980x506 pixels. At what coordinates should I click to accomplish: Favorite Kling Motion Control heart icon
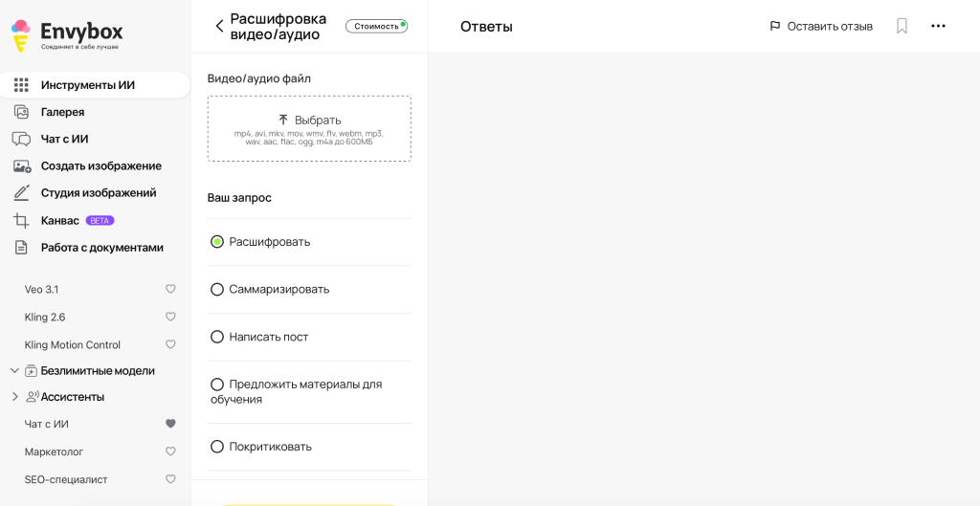(x=170, y=344)
